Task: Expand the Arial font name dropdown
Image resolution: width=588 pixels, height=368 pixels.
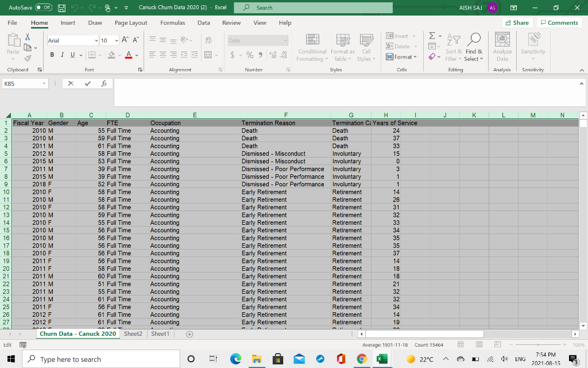Action: coord(95,41)
